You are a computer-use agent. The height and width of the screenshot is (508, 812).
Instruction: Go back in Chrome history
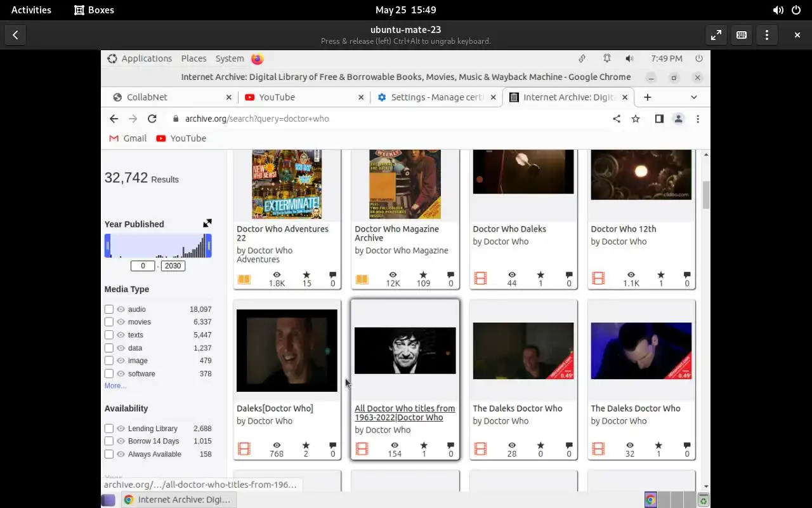click(114, 119)
